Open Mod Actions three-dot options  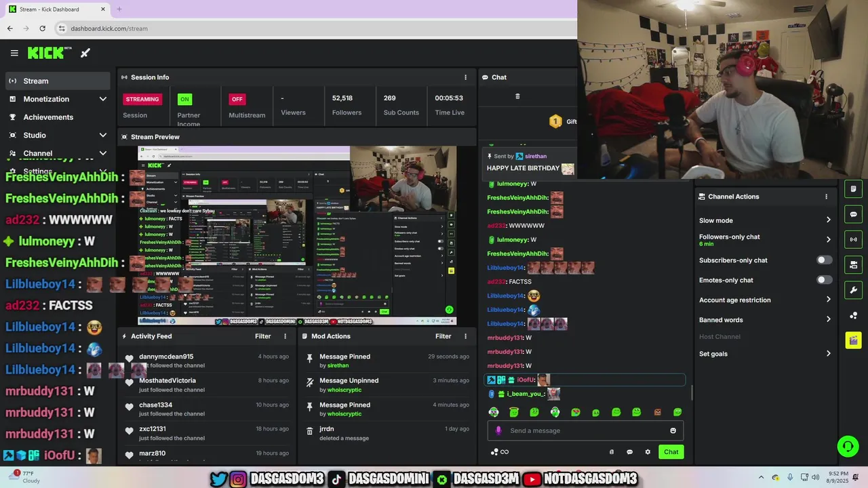pyautogui.click(x=465, y=336)
